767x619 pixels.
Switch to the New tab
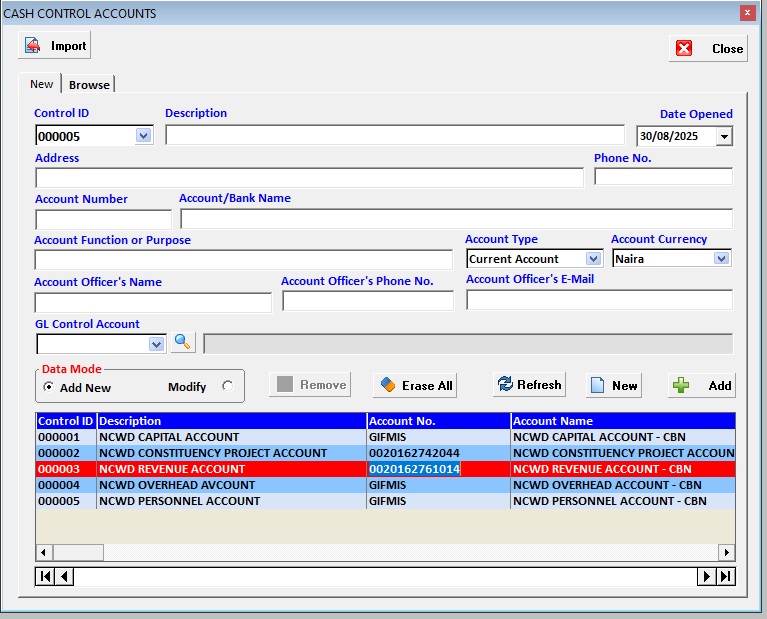click(x=41, y=84)
